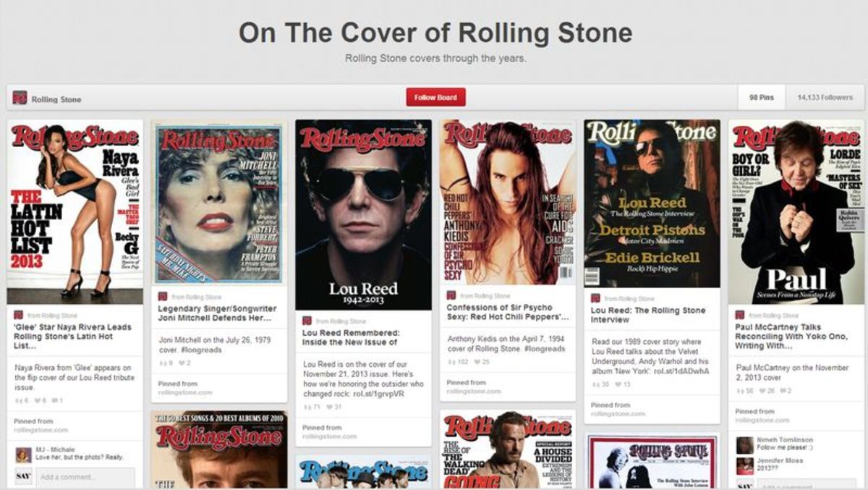Click the heart likes icon on Lou Reed Interview pin
The image size is (868, 490).
click(x=617, y=384)
